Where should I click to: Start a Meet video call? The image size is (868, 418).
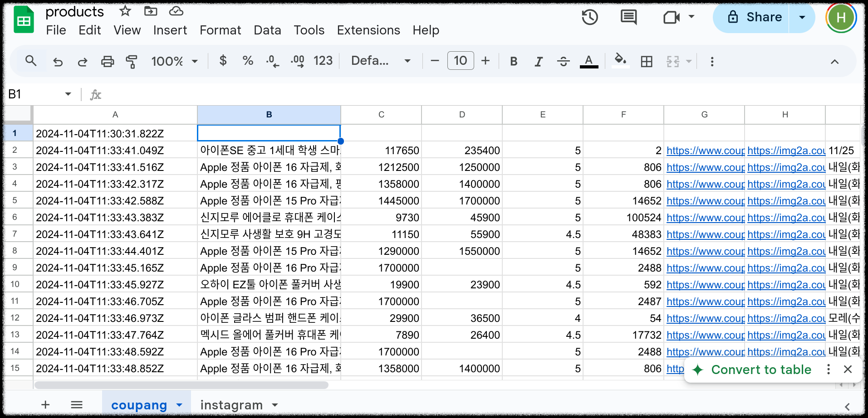(x=672, y=18)
